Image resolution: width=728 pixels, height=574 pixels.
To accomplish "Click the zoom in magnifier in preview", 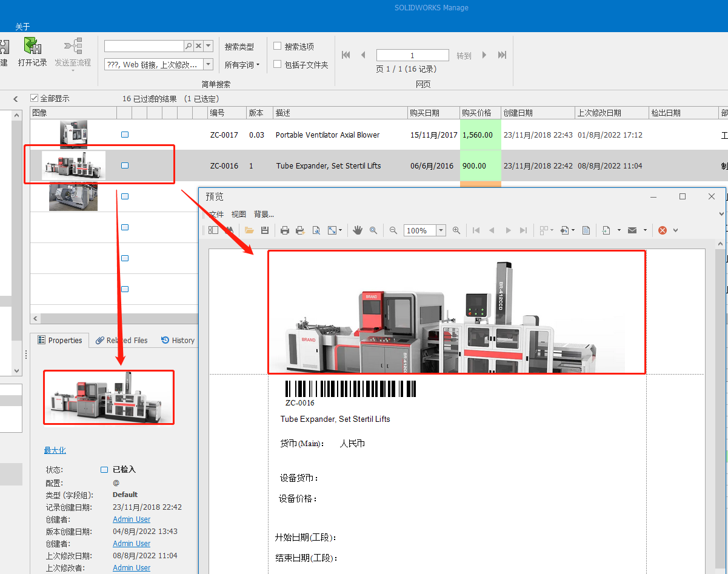I will [x=456, y=230].
